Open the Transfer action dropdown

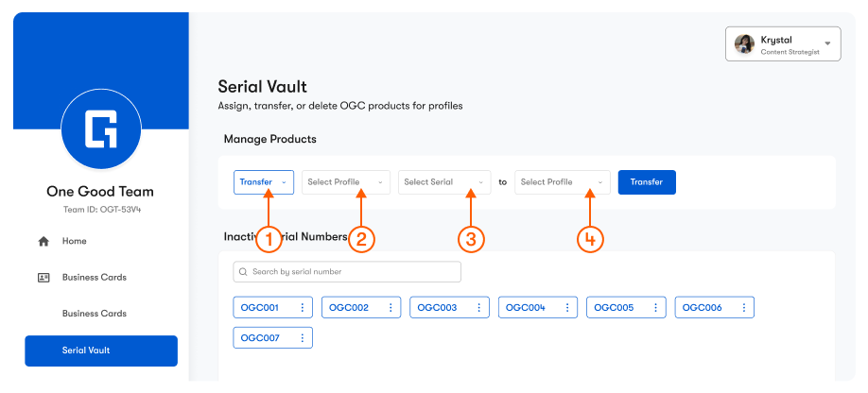264,182
